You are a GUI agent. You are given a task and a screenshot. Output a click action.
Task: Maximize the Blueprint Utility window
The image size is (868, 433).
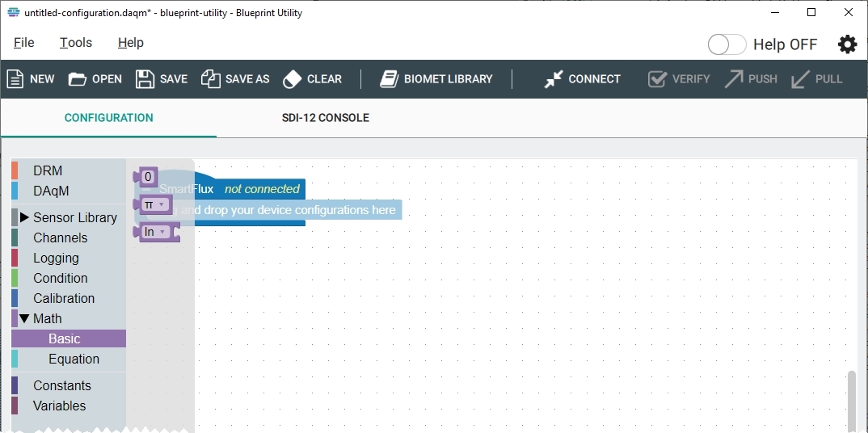[811, 12]
